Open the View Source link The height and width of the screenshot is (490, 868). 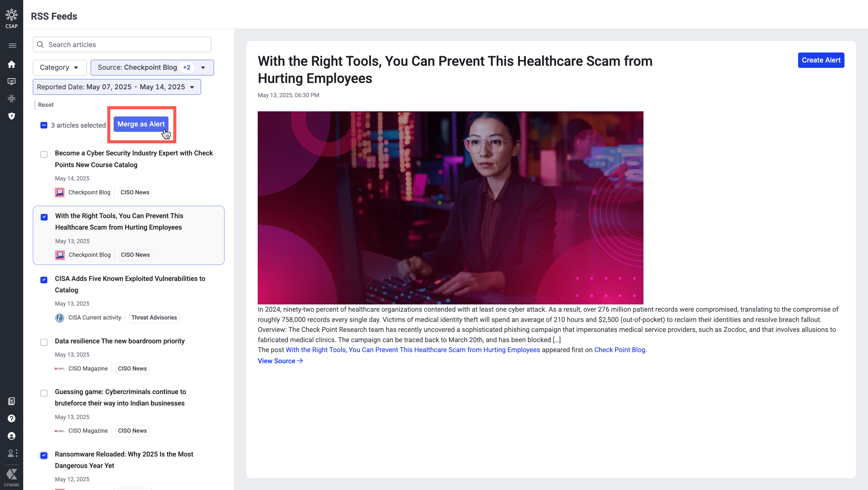coord(280,361)
